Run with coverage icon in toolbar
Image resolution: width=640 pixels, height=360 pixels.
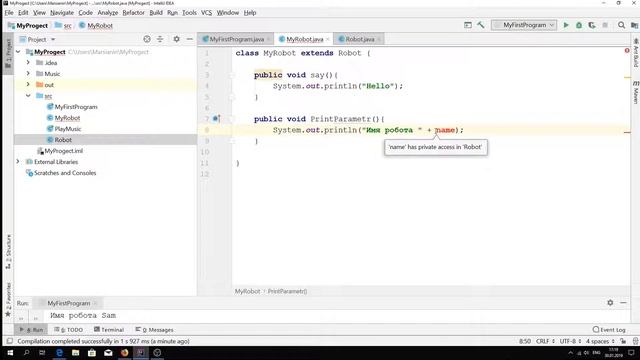[x=592, y=25]
